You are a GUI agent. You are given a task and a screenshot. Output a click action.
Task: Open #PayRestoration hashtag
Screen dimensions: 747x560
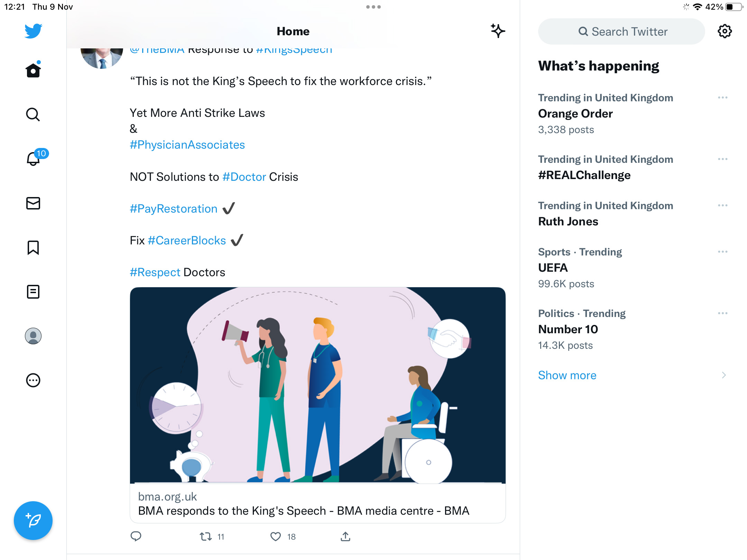pos(174,209)
